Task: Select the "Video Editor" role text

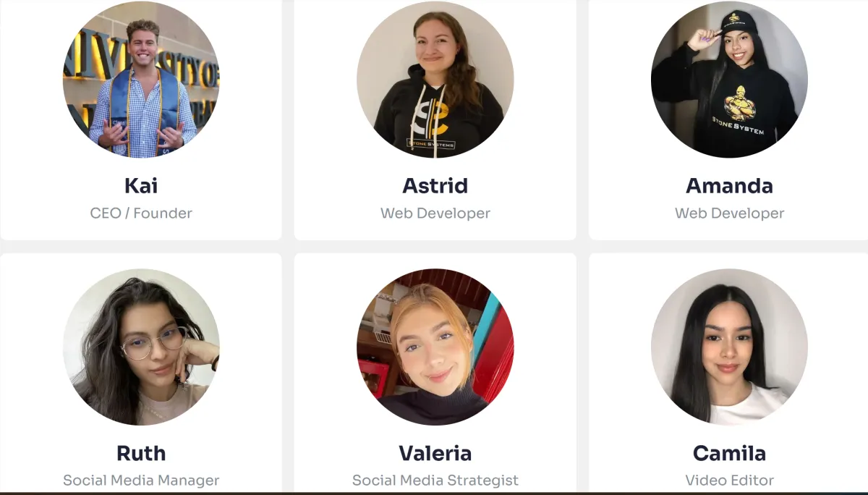Action: coord(729,481)
